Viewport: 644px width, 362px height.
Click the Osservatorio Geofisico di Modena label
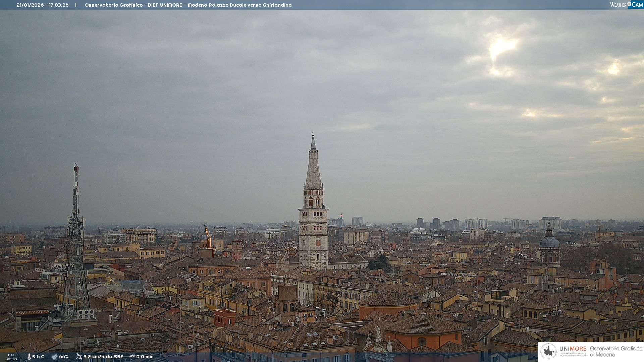[616, 351]
